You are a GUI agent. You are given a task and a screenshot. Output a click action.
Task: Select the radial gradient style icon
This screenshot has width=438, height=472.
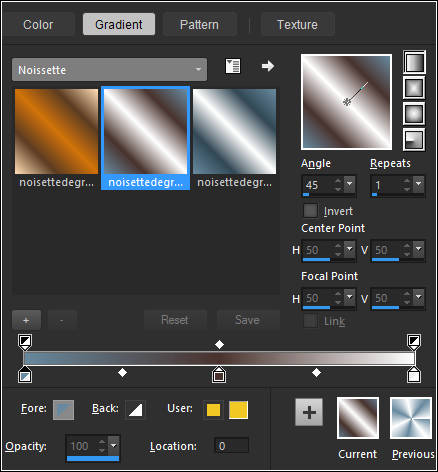(414, 140)
